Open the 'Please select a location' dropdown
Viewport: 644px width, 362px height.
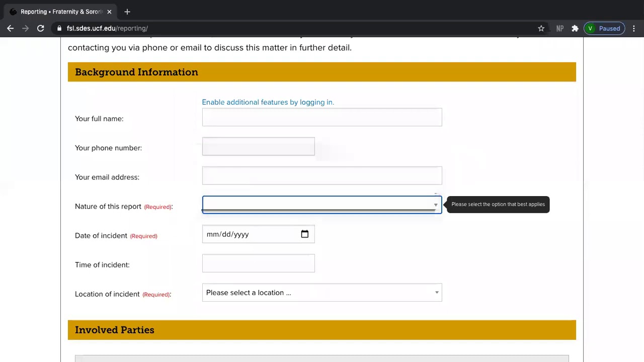pos(322,293)
